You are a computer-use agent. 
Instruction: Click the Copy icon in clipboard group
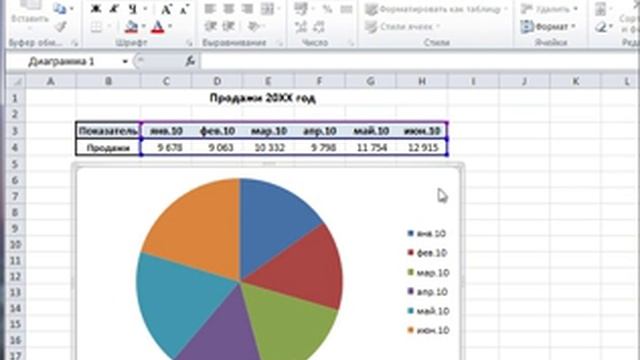(60, 9)
